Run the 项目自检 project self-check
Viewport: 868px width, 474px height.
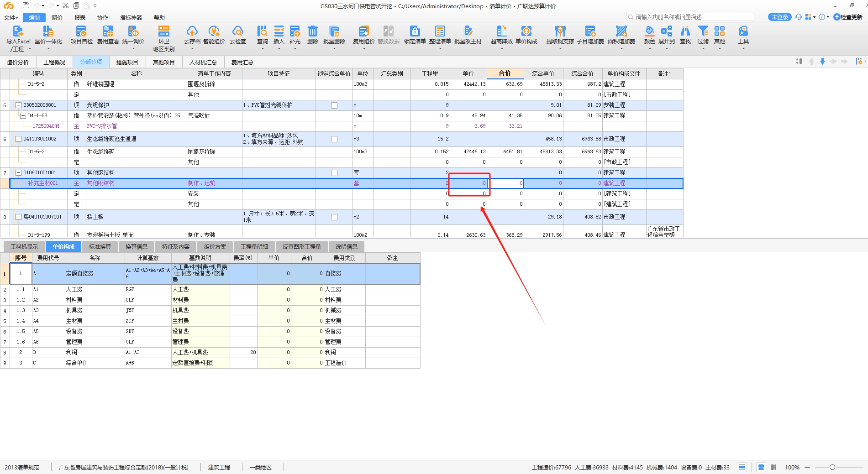coord(81,35)
